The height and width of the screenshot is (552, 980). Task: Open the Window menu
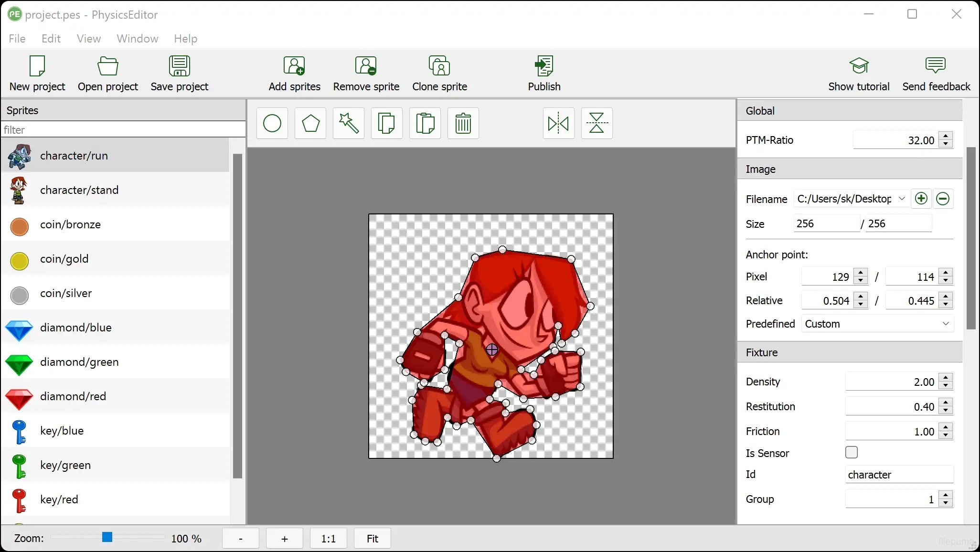pos(137,39)
